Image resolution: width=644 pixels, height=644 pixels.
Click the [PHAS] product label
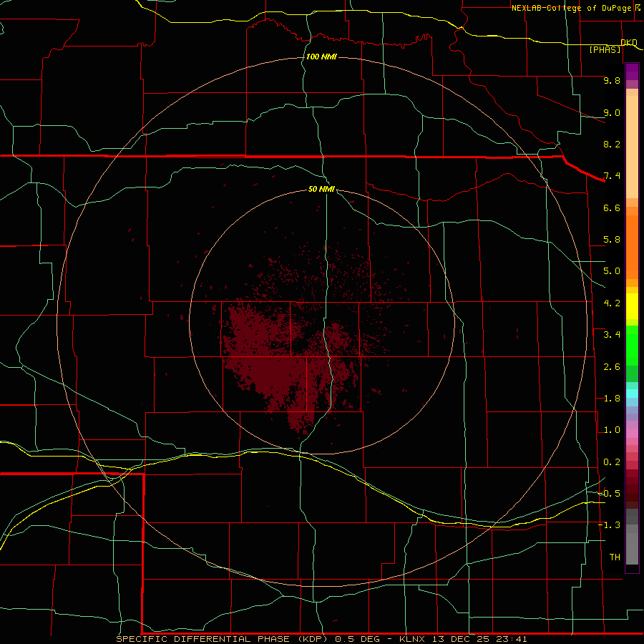(605, 50)
